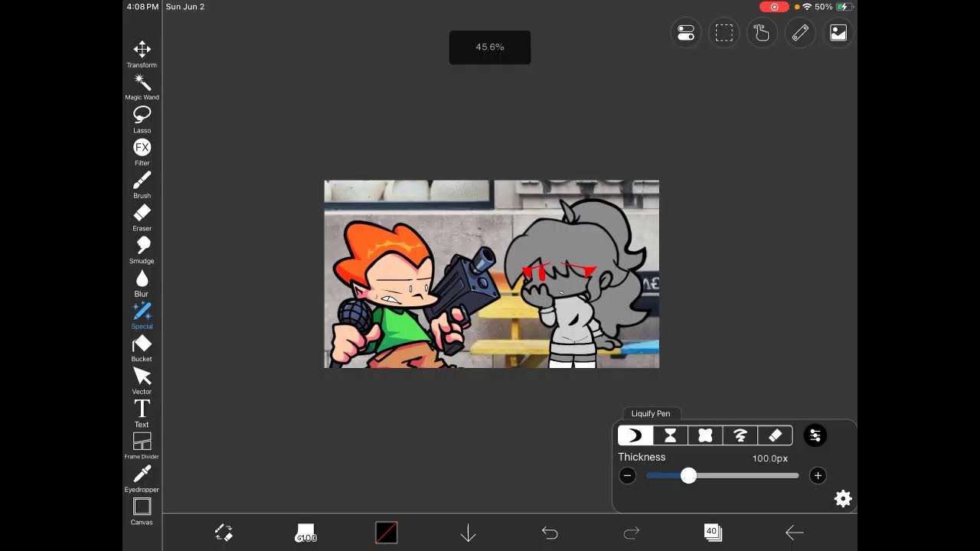This screenshot has width=980, height=551.
Task: Select the Smudge tool
Action: click(x=142, y=250)
